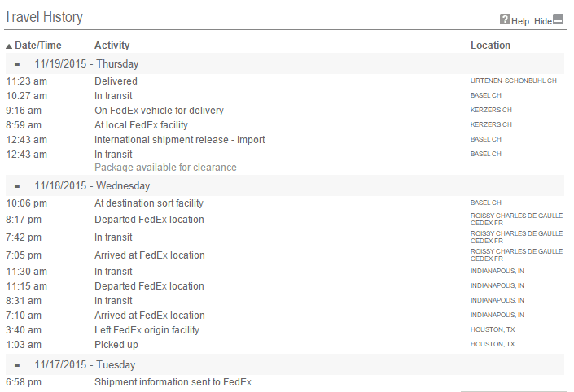Image resolution: width=574 pixels, height=392 pixels.
Task: Select Shipment information sent to FedEx
Action: click(x=173, y=382)
